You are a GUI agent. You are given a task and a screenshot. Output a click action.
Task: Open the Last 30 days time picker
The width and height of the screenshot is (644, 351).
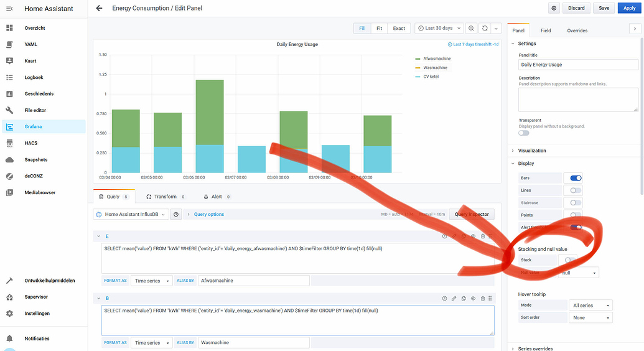click(440, 28)
